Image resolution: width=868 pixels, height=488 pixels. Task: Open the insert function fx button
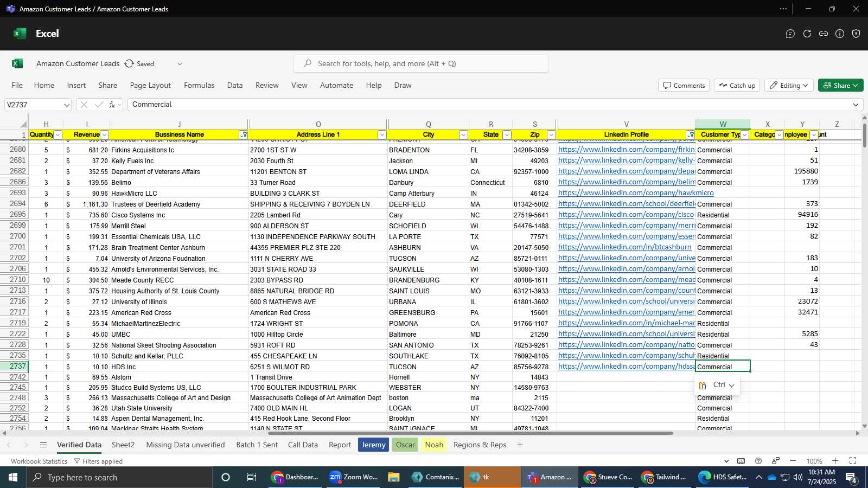[x=112, y=105]
